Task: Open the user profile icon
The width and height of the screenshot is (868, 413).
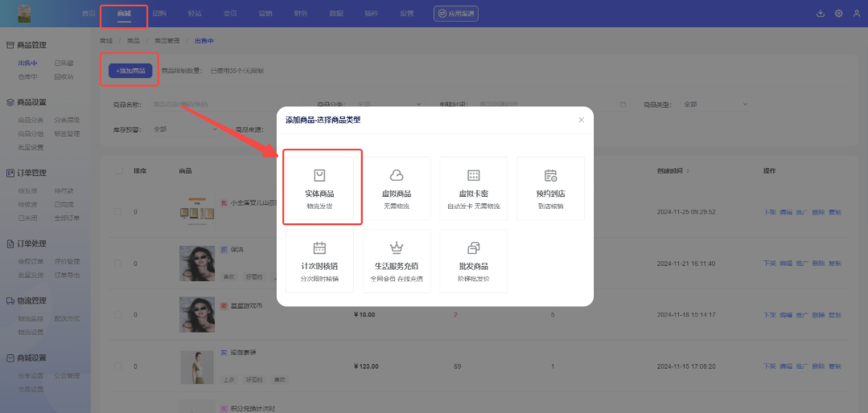Action: tap(856, 14)
